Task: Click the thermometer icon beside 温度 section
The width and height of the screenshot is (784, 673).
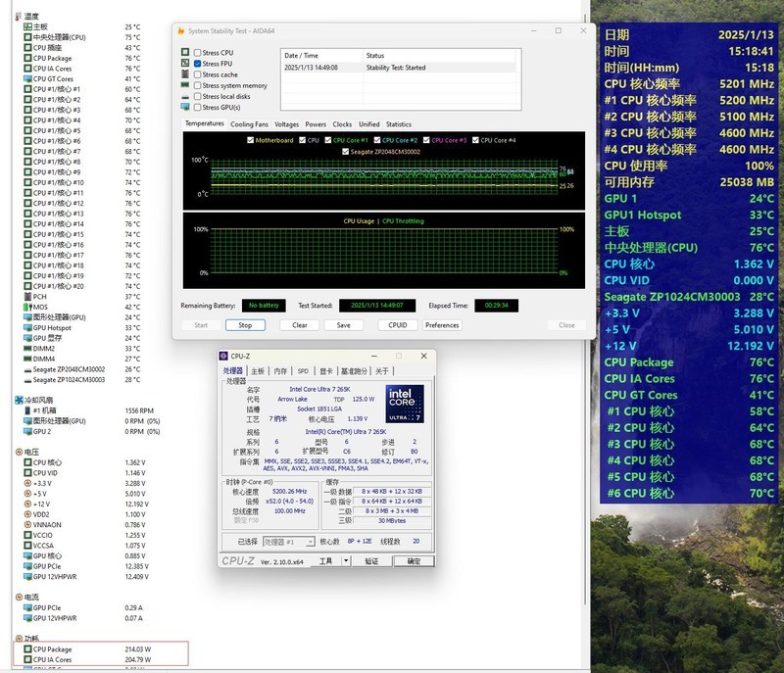Action: point(17,17)
